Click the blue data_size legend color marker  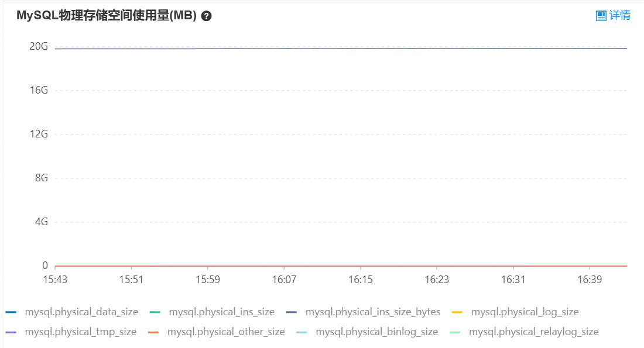[x=11, y=312]
